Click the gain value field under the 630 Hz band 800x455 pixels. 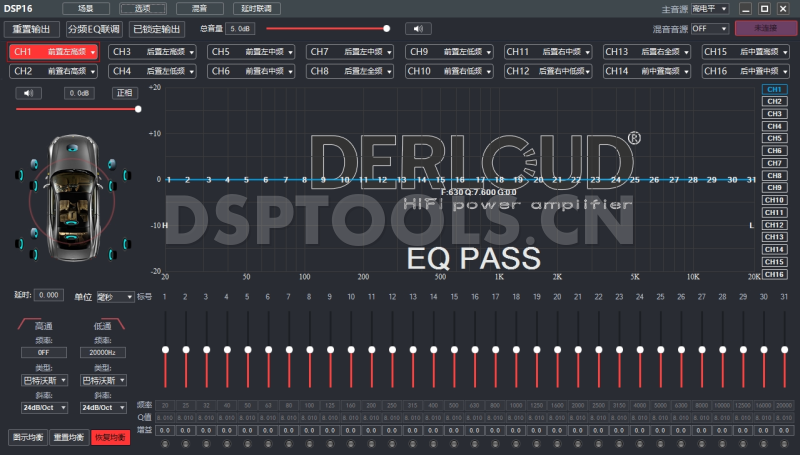pos(474,431)
